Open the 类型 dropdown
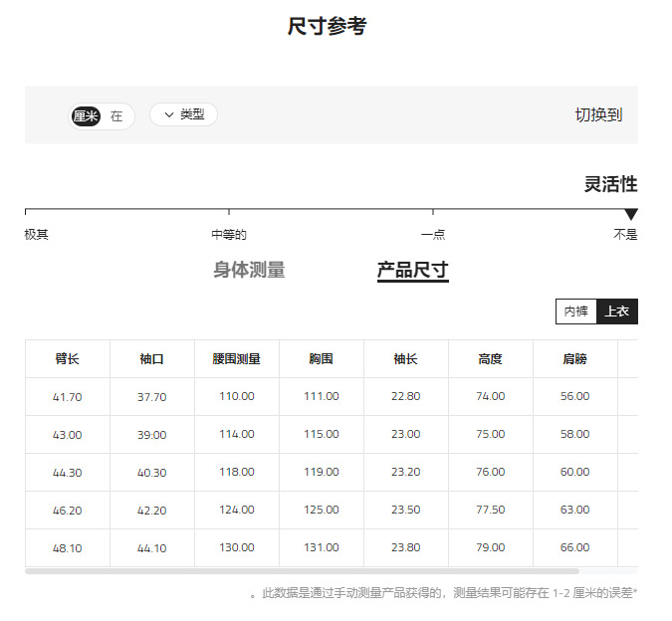Screen dimensions: 672x621 point(183,114)
